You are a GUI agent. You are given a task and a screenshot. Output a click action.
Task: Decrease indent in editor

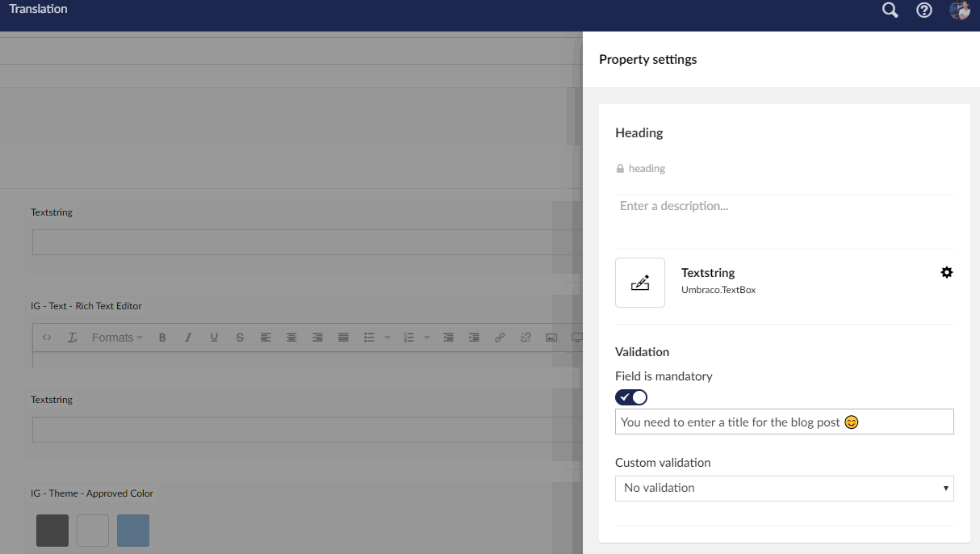click(x=448, y=338)
